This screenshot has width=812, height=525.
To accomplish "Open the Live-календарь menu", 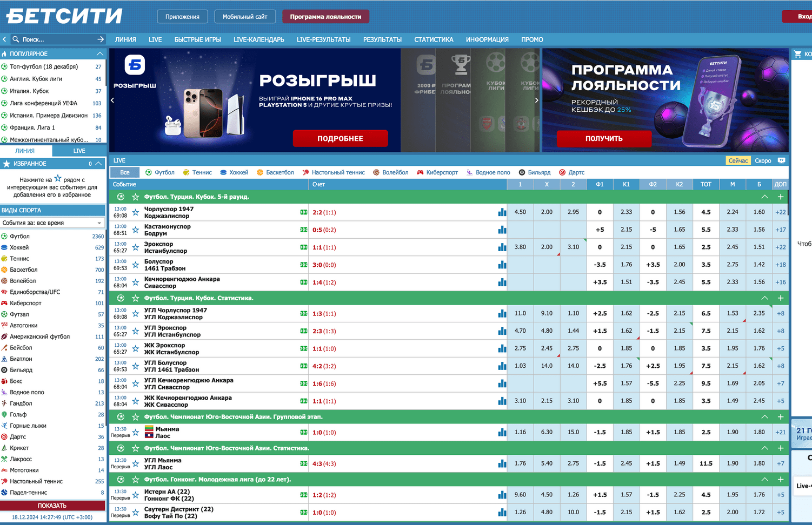I will pyautogui.click(x=259, y=39).
